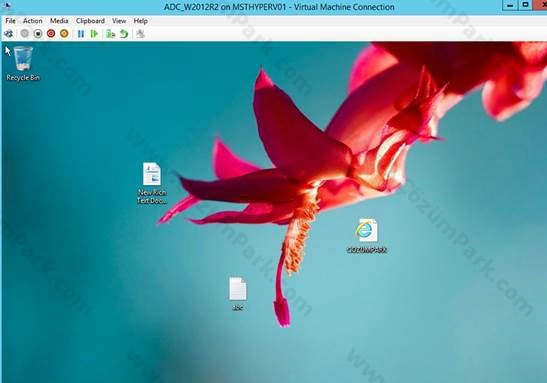The width and height of the screenshot is (547, 383).
Task: Select the Recycle Bin desktop icon
Action: [x=23, y=64]
